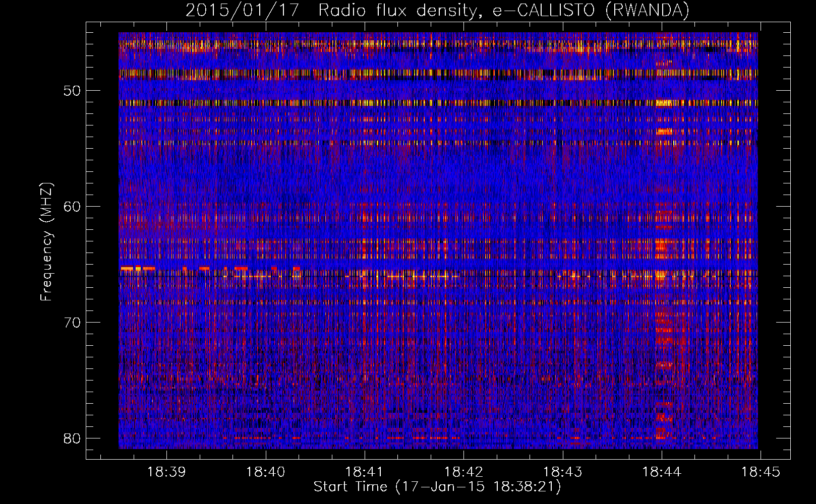The image size is (816, 504).
Task: Click the 18:41 time tick label
Action: click(364, 472)
